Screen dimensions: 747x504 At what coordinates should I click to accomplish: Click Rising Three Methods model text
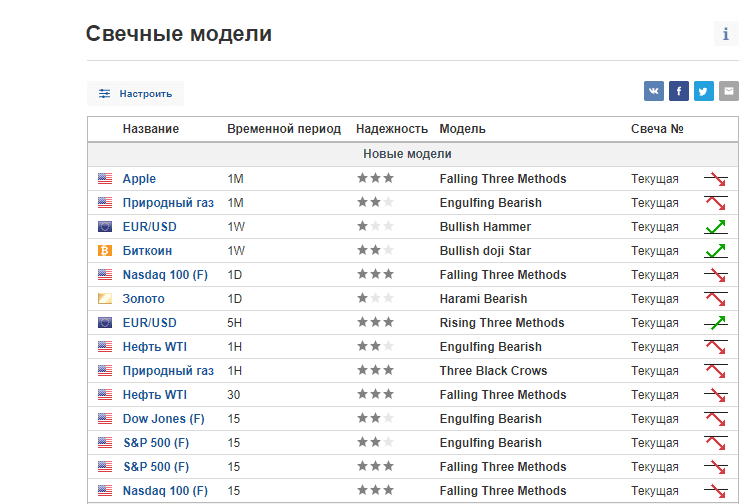click(502, 323)
